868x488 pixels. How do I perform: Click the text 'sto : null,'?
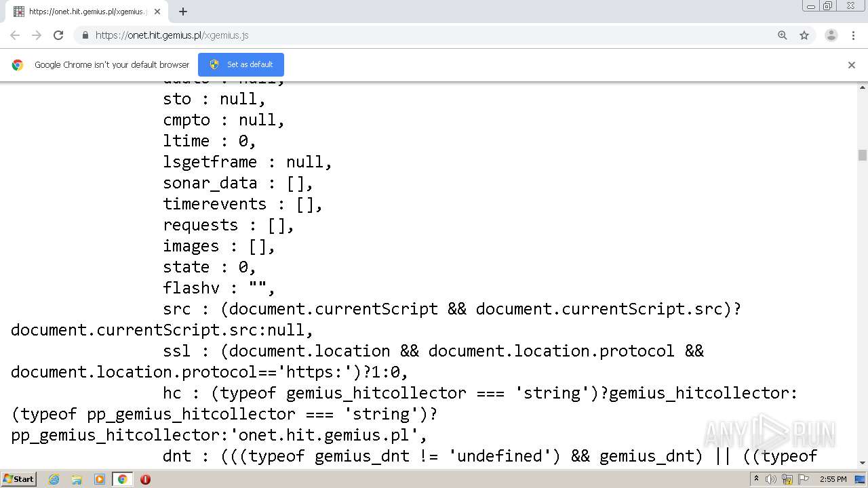click(x=214, y=99)
